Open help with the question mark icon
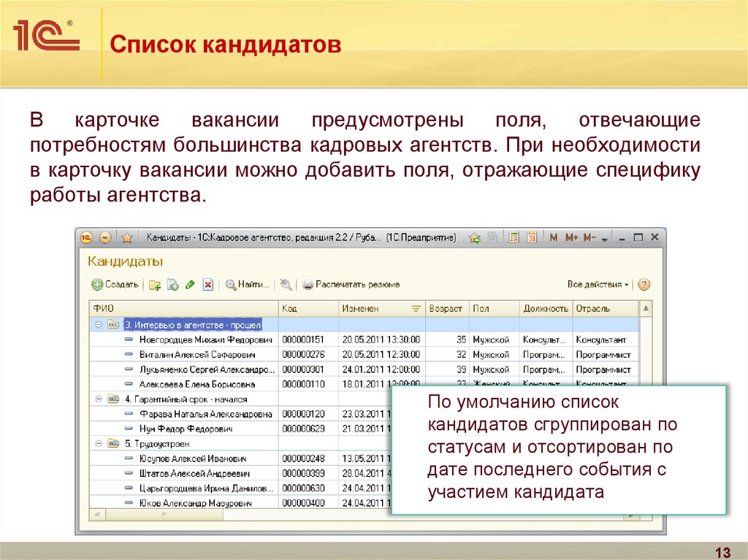This screenshot has width=748, height=560. (x=644, y=285)
